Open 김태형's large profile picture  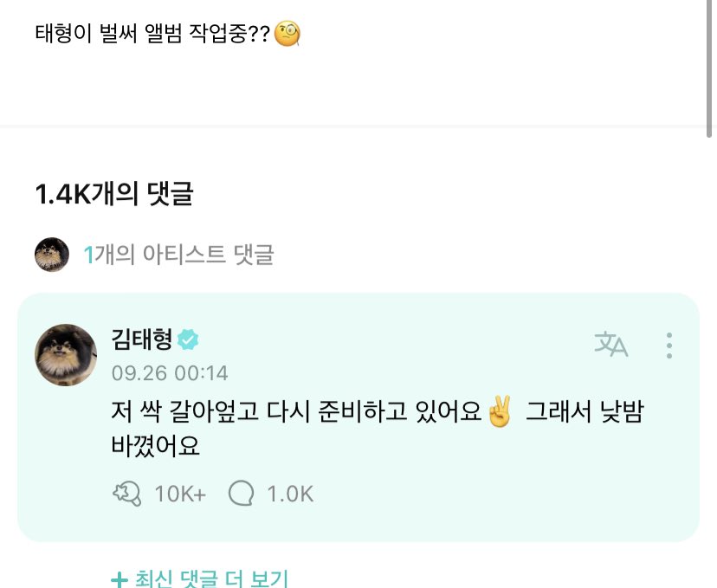coord(66,355)
